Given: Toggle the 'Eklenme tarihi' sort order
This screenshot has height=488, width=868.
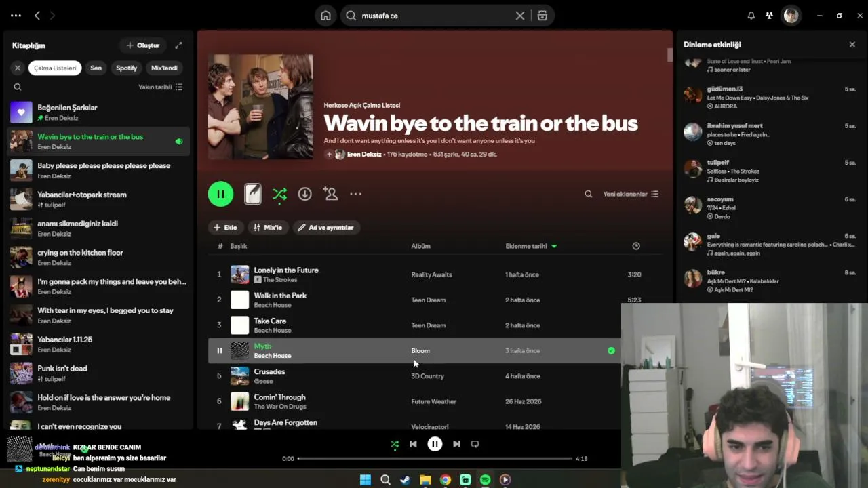Looking at the screenshot, I should tap(531, 246).
